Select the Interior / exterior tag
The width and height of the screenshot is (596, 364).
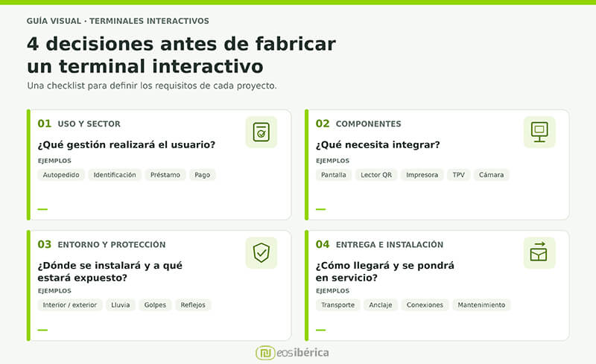[69, 304]
